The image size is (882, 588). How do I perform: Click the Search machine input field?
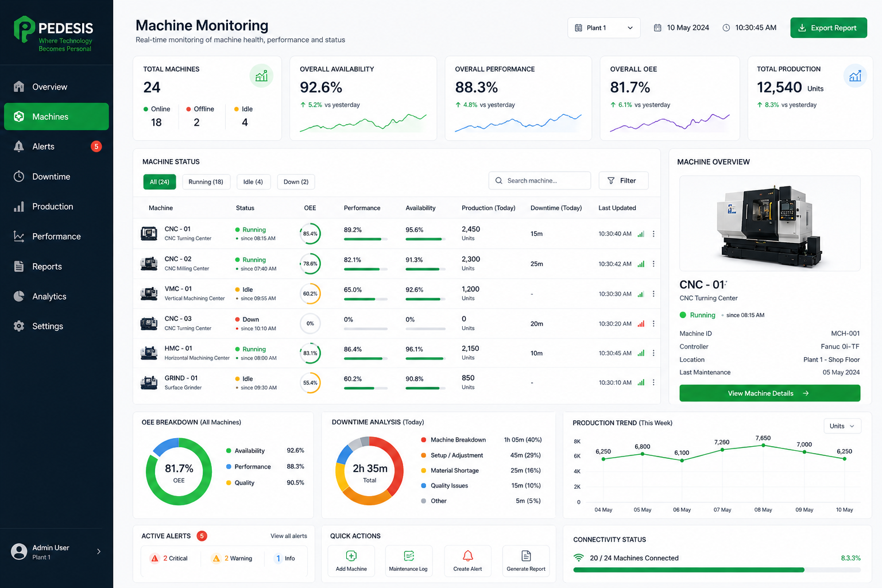540,180
